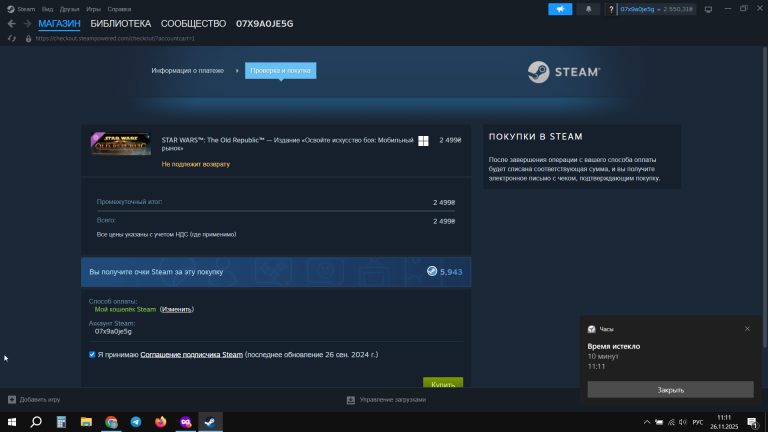Screen dimensions: 768x432
Task: Show hidden system tray icons
Action: click(x=647, y=422)
